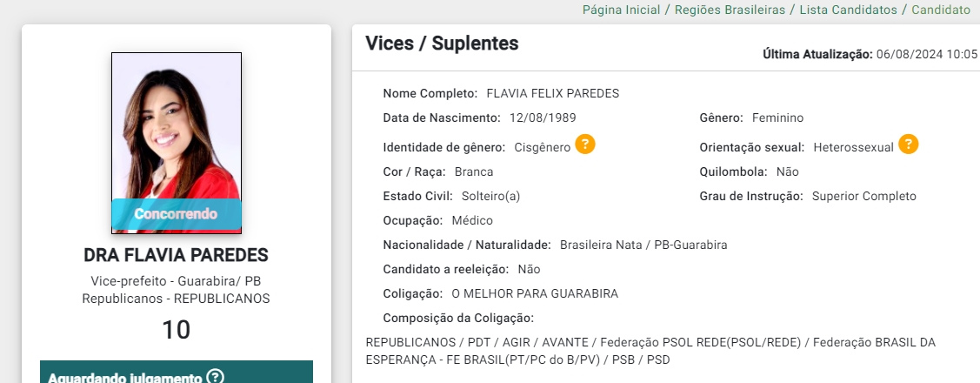Click the candidate photo of Flavia Paredes

[177, 143]
